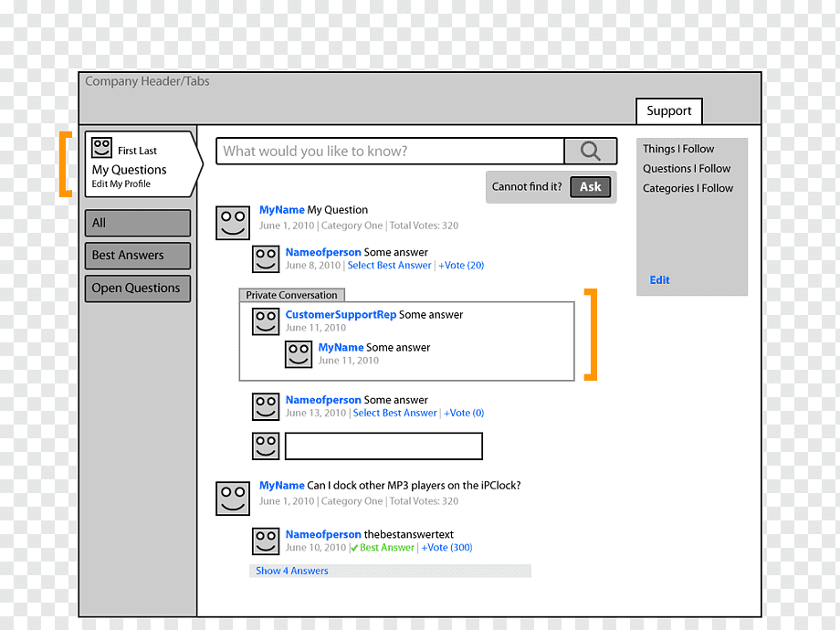Viewport: 840px width, 630px height.
Task: Click into the What would you like to know field
Action: 390,151
